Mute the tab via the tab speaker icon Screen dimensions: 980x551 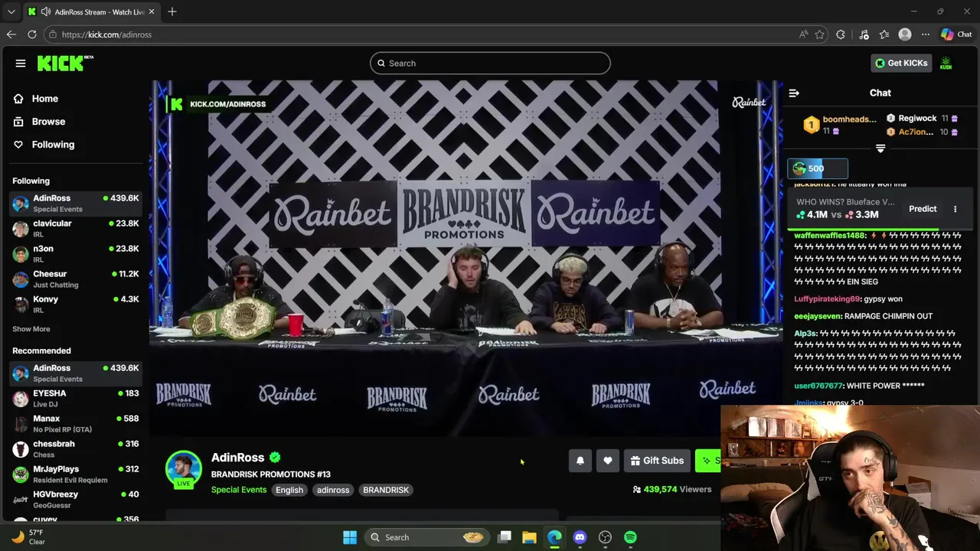[x=46, y=11]
